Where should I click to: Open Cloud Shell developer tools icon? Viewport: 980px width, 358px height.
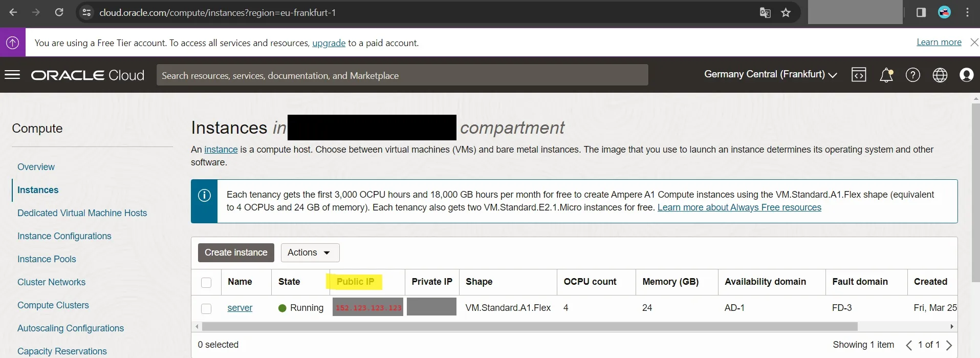[859, 75]
